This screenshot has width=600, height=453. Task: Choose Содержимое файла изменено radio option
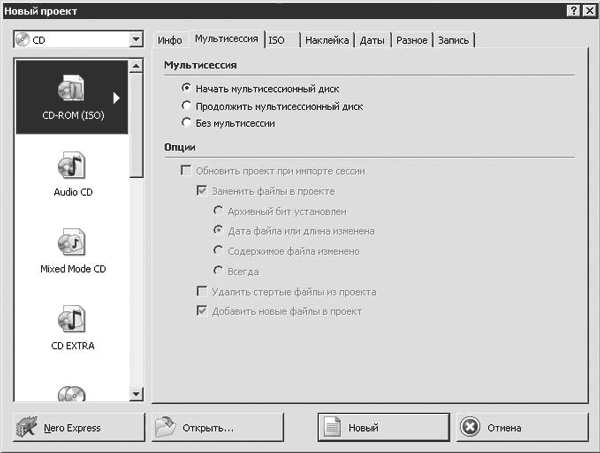(218, 251)
